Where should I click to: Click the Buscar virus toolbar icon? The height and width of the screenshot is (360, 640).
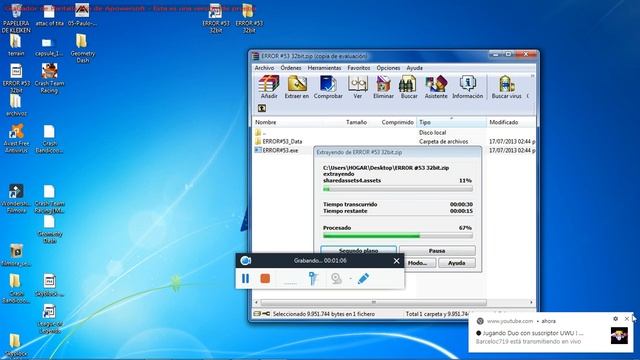(x=506, y=87)
